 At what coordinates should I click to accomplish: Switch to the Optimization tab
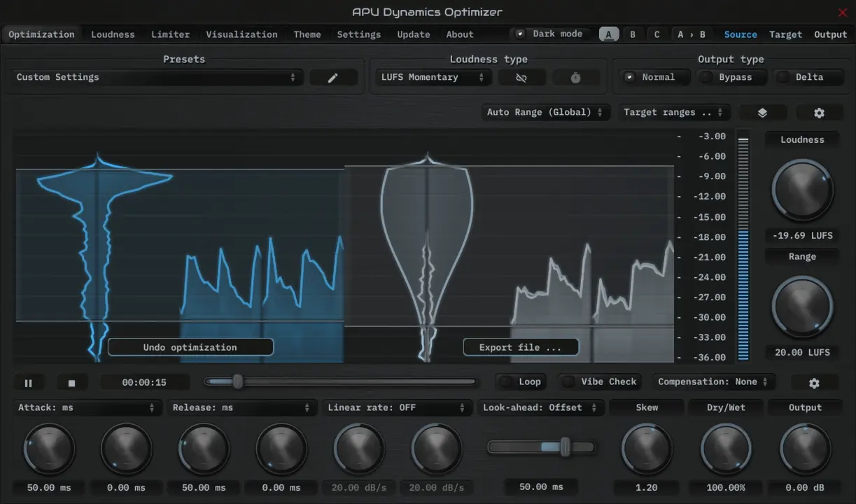[41, 34]
